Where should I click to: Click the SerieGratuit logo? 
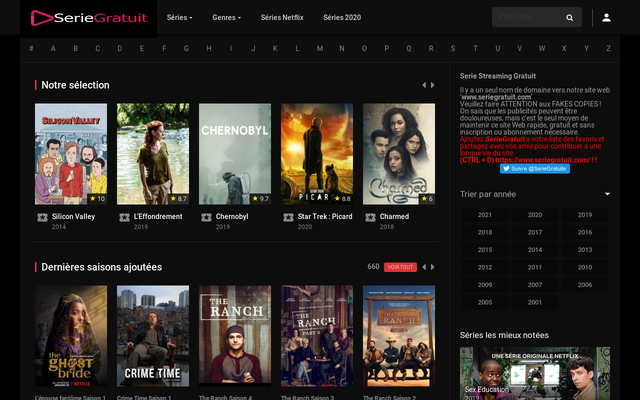[x=89, y=18]
